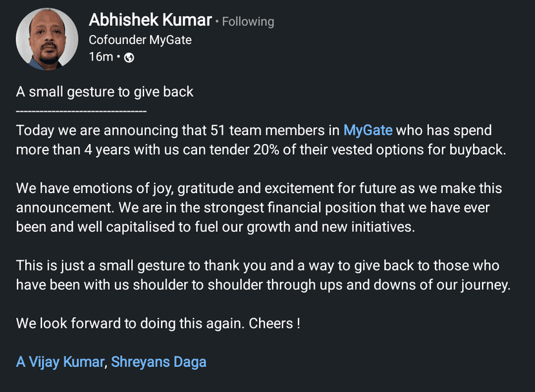The height and width of the screenshot is (392, 535).
Task: Click the Cofounder MyGate headline
Action: 140,39
